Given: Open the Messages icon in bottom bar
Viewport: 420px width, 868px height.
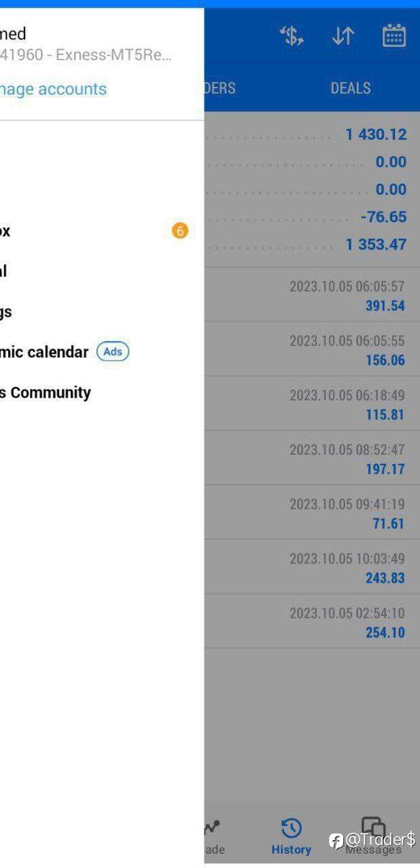Looking at the screenshot, I should (x=373, y=829).
